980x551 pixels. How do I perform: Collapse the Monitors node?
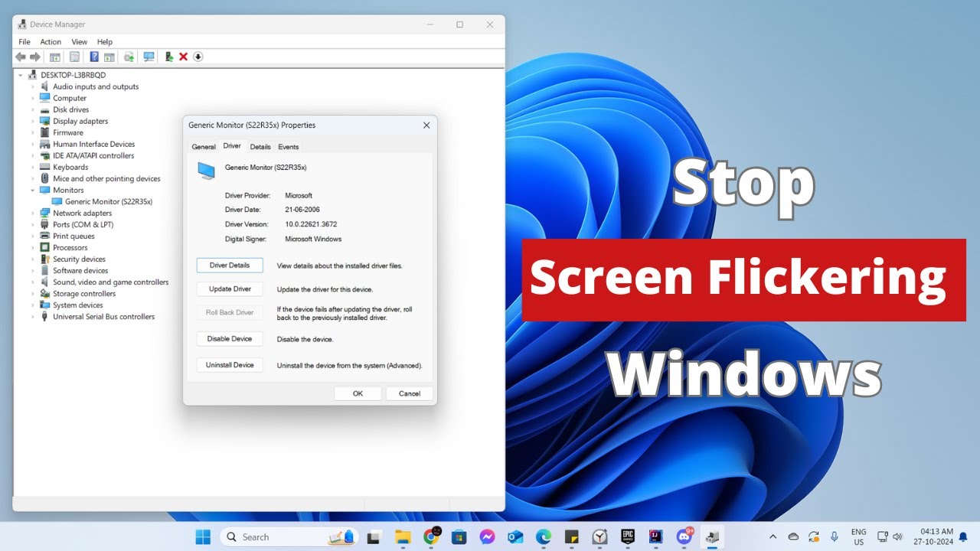[x=33, y=190]
